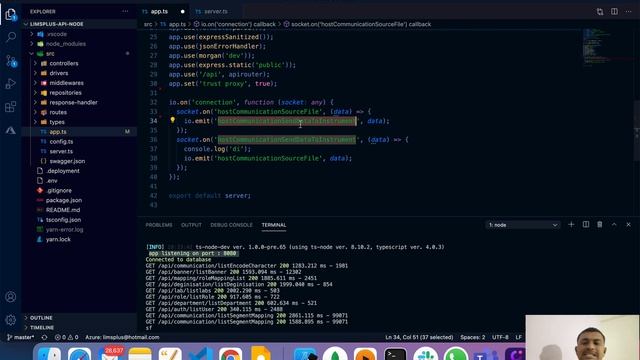640x360 pixels.
Task: Select terminal instance dropdown '1: node'
Action: [523, 225]
